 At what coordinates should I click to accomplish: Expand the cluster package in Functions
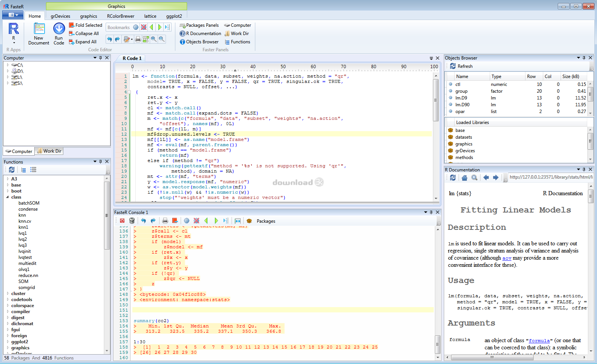[8, 294]
